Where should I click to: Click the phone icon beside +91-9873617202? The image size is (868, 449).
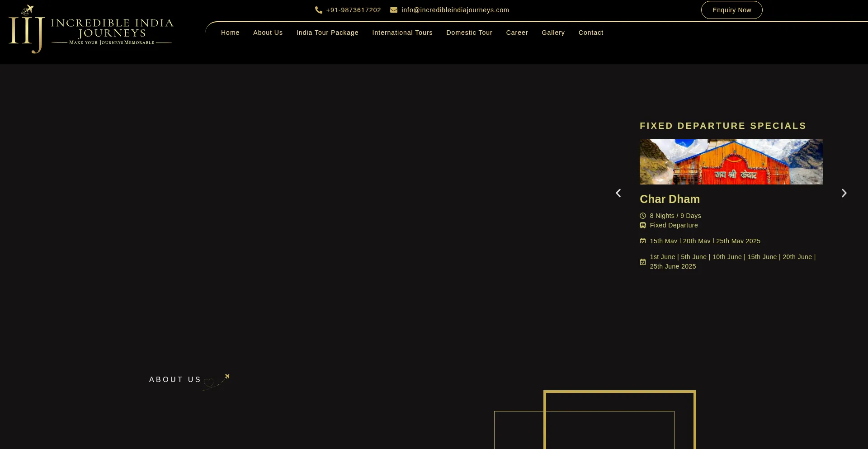coord(319,10)
